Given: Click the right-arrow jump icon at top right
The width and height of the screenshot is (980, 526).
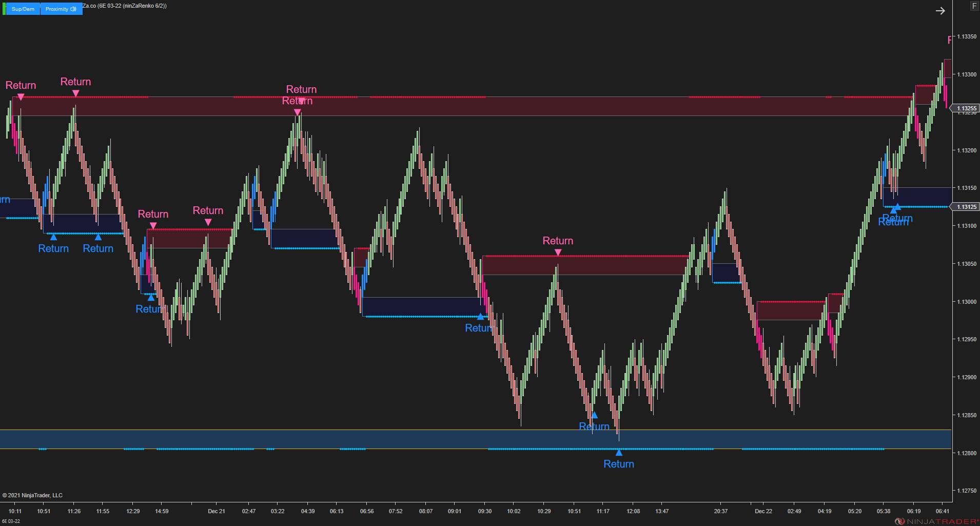Looking at the screenshot, I should 940,10.
